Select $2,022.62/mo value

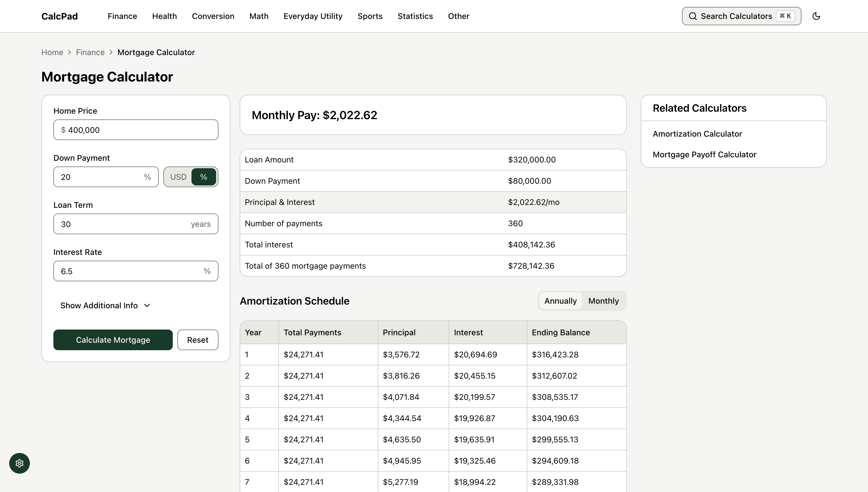point(534,202)
